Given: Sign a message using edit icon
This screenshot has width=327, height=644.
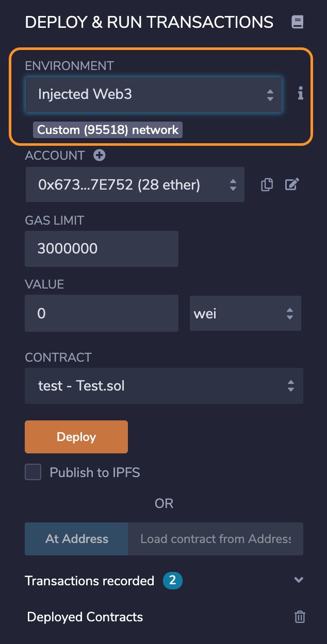Looking at the screenshot, I should click(x=292, y=184).
